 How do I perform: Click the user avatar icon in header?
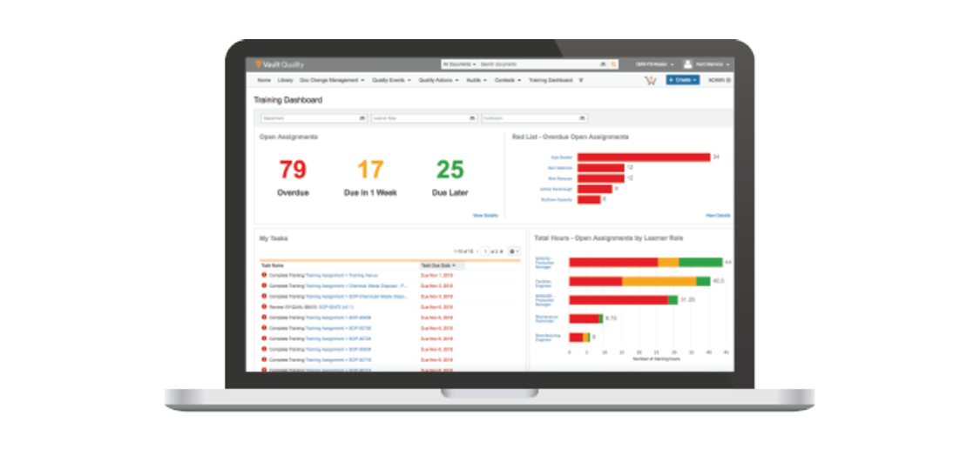tap(687, 64)
